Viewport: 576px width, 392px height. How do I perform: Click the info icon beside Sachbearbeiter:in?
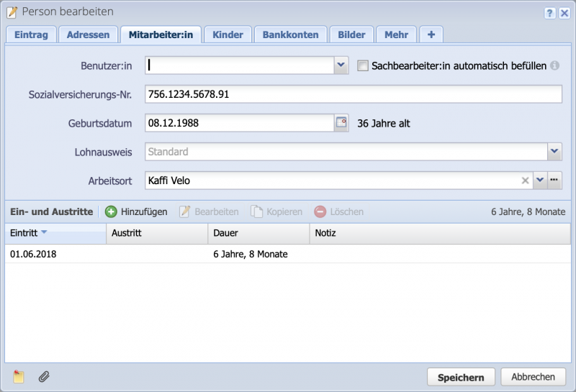(x=554, y=65)
